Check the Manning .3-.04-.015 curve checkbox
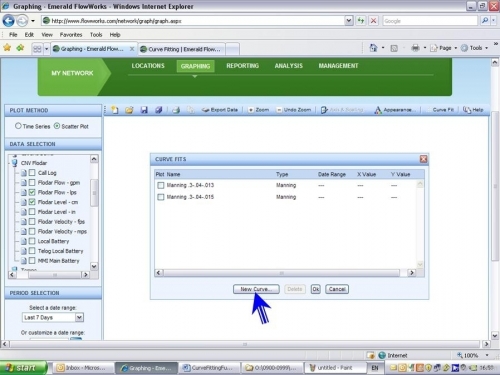 [161, 197]
